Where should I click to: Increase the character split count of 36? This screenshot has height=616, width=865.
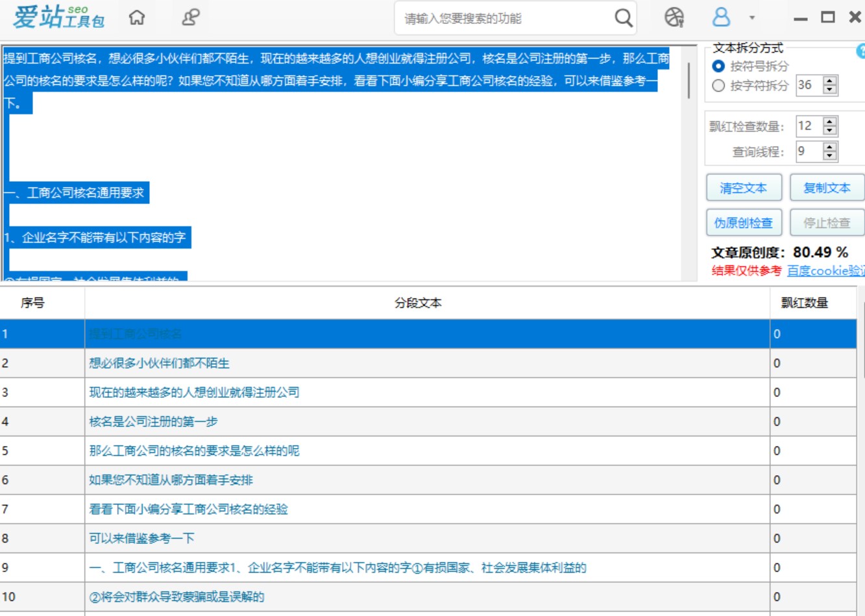coord(830,80)
